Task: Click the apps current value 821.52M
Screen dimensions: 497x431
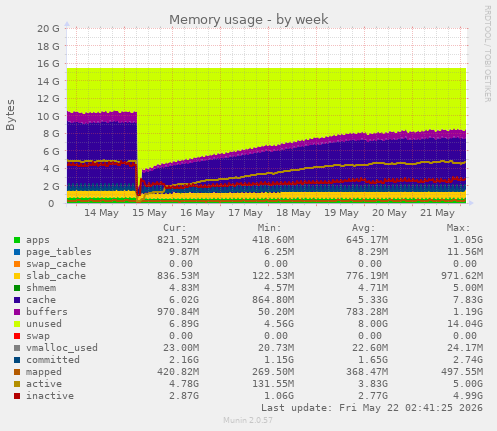Action: pyautogui.click(x=178, y=240)
